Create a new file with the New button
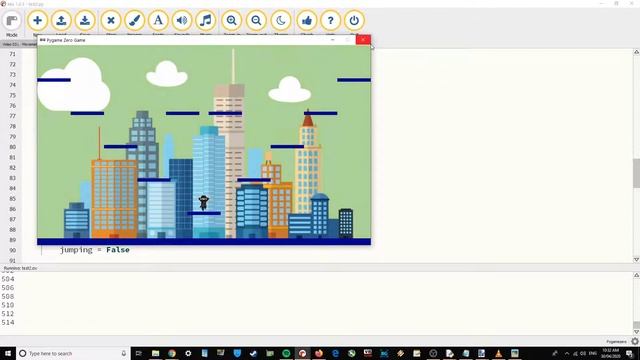This screenshot has width=640, height=360. (38, 20)
